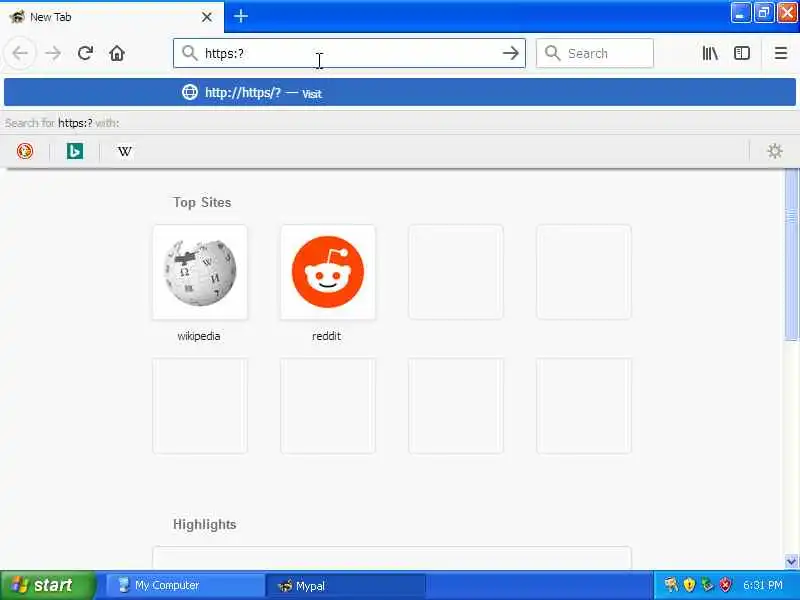800x600 pixels.
Task: Restore down the browser window
Action: 764,14
